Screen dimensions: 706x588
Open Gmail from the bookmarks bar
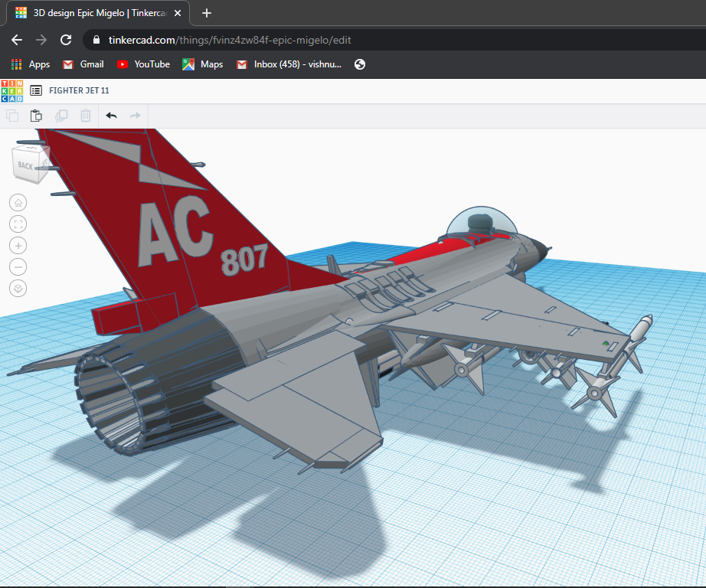pos(83,64)
